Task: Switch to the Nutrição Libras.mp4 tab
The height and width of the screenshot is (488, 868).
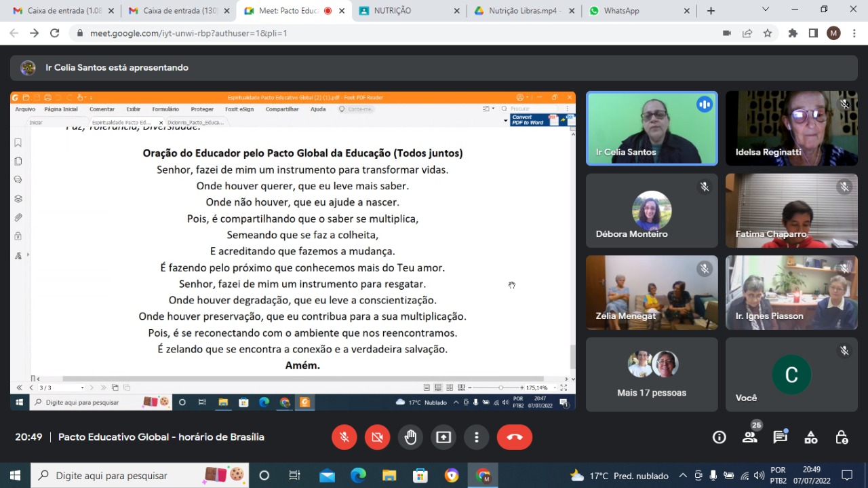Action: pyautogui.click(x=524, y=11)
